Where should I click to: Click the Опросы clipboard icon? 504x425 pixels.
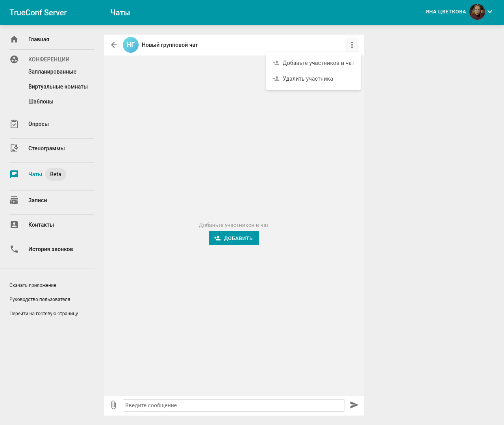(x=14, y=124)
